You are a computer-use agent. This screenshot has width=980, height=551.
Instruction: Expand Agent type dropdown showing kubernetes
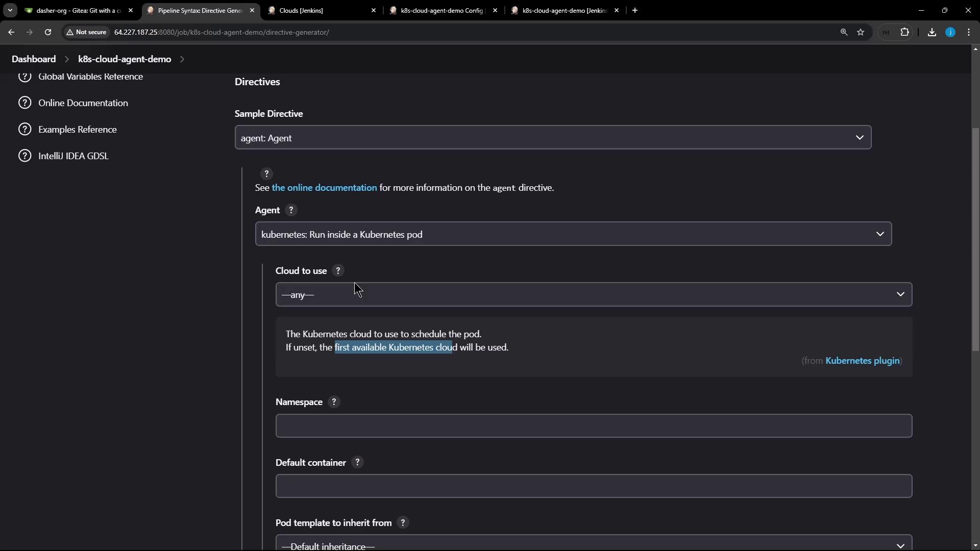tap(573, 234)
